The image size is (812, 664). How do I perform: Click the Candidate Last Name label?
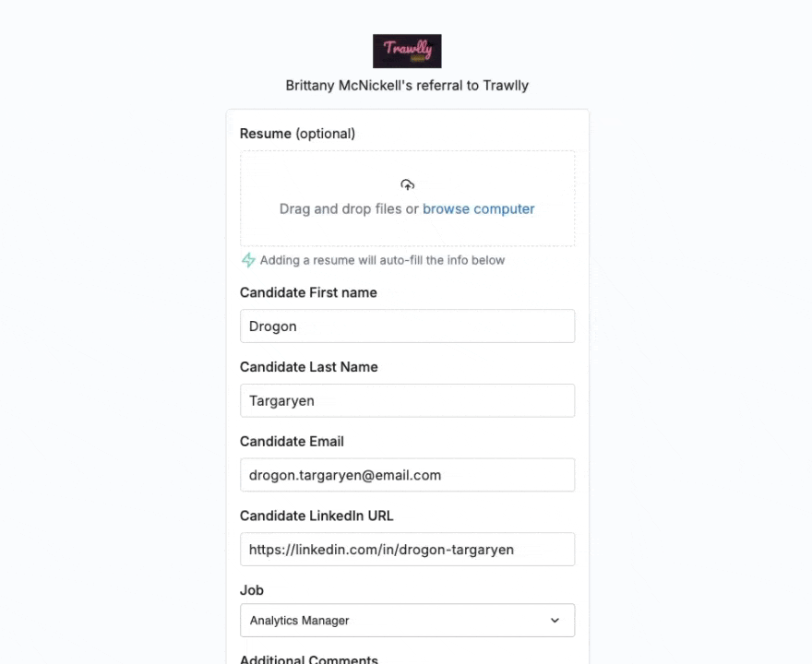coord(308,367)
